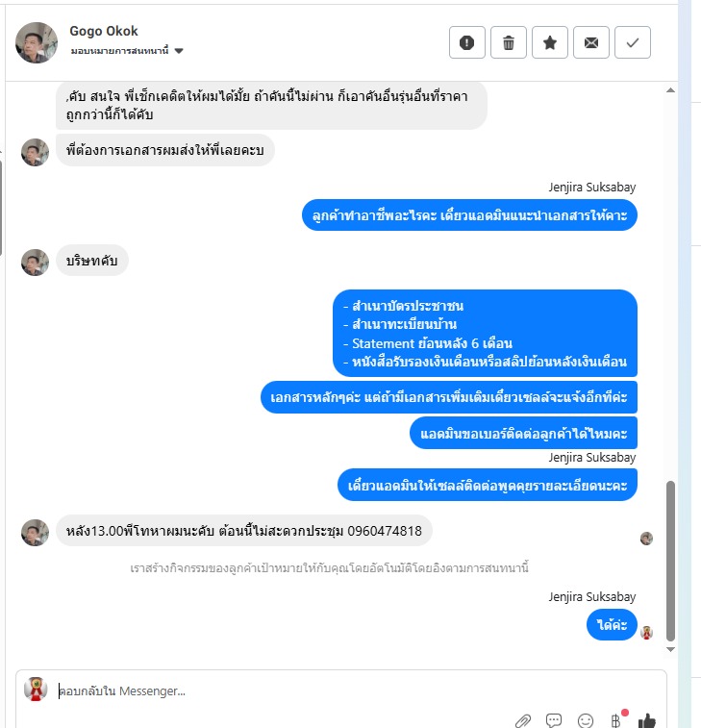Send a thumbs-up like
The width and height of the screenshot is (701, 728).
[647, 720]
